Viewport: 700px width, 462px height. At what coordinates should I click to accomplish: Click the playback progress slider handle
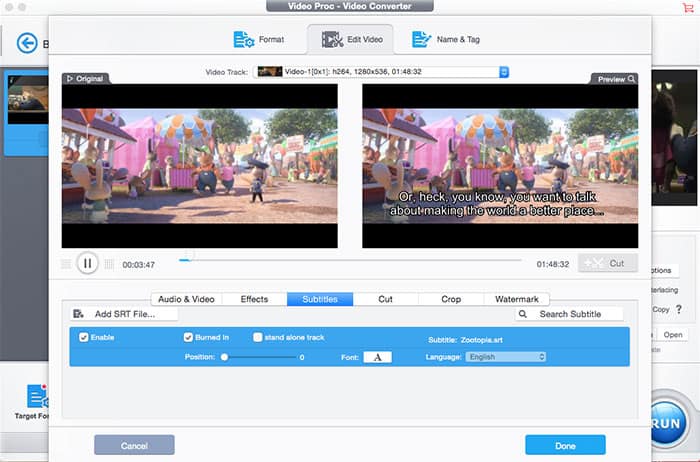189,256
